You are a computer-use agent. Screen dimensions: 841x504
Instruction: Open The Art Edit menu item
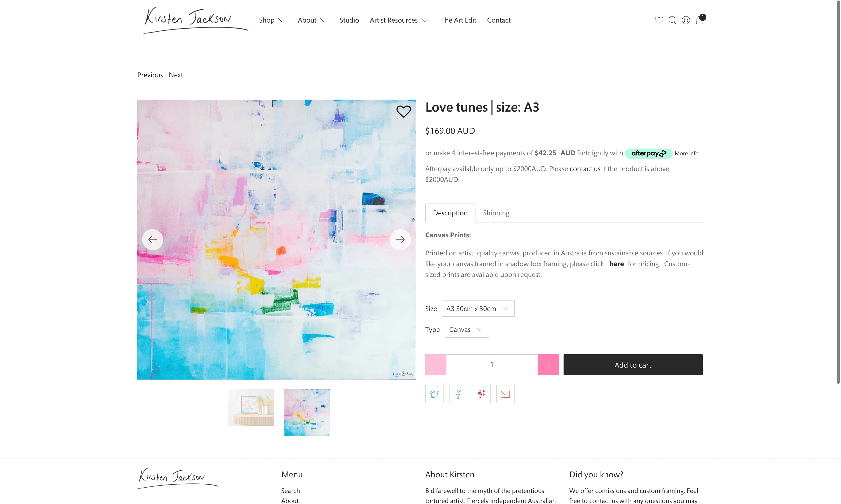459,20
